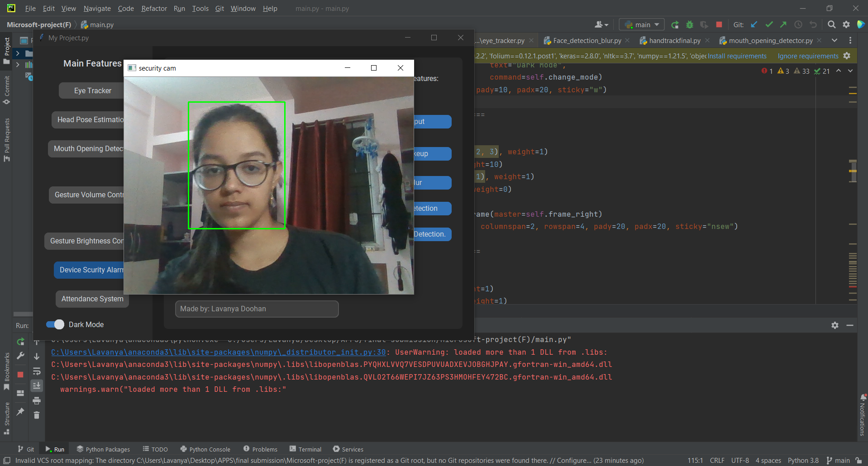868x466 pixels.
Task: Commit changes with the green checkmark
Action: (769, 24)
